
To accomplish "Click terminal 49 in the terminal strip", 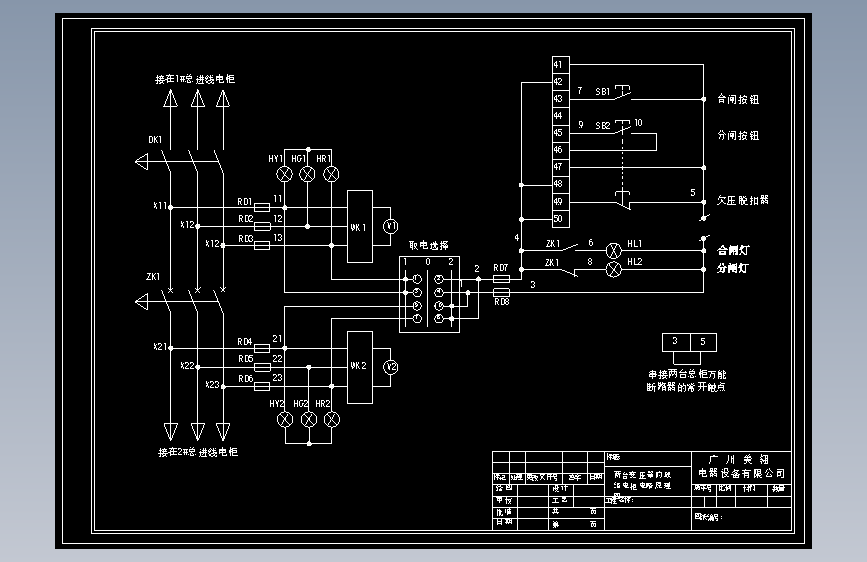I will (561, 202).
